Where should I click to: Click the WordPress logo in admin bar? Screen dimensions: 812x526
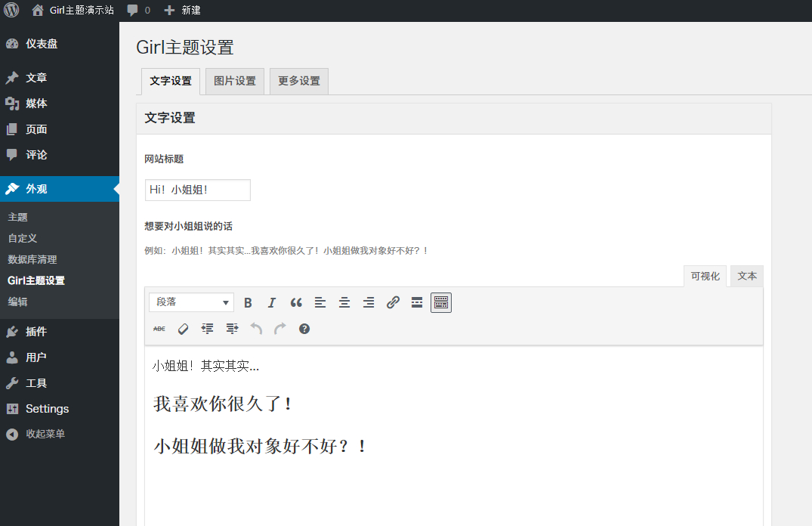pos(11,10)
